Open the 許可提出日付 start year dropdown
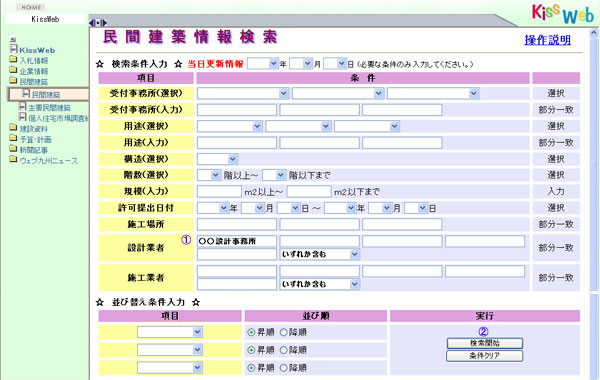 pos(213,208)
